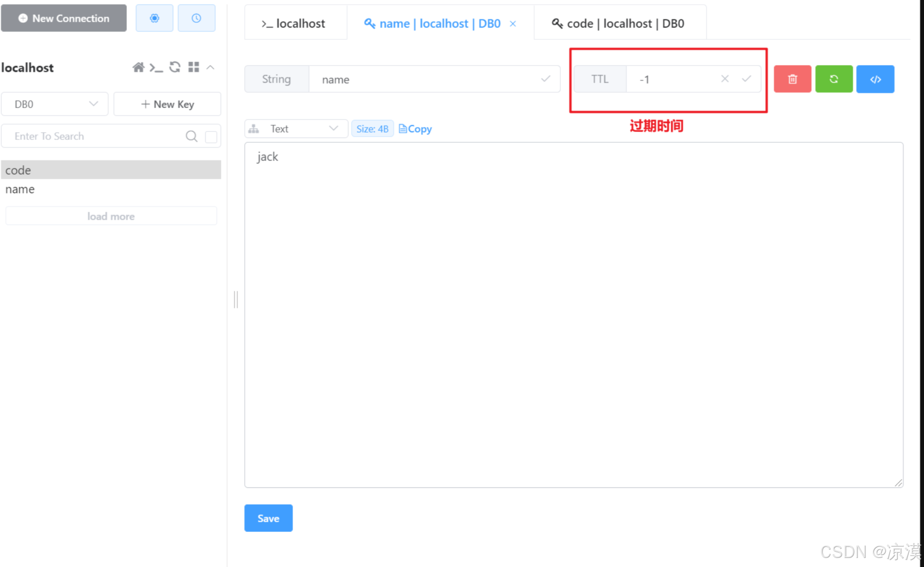Toggle exact search checkbox
Screen dimensions: 924x567
click(211, 137)
